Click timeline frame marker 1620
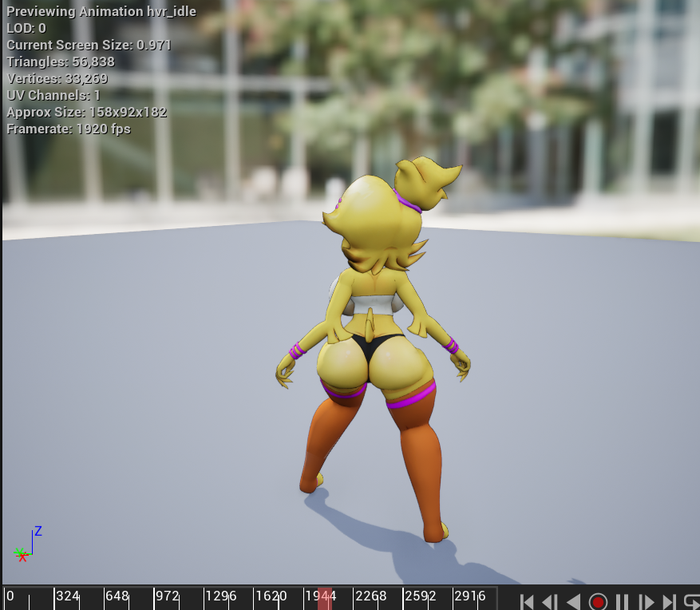 [x=271, y=596]
